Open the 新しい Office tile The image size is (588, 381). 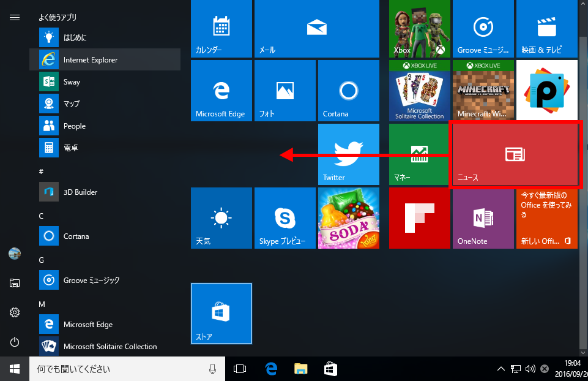click(547, 218)
